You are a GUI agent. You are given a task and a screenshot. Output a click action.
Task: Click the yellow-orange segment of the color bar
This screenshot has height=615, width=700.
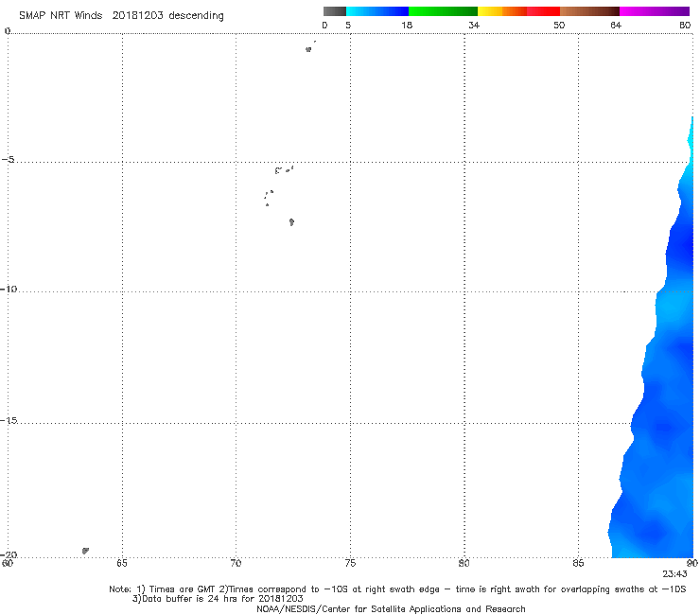click(501, 11)
